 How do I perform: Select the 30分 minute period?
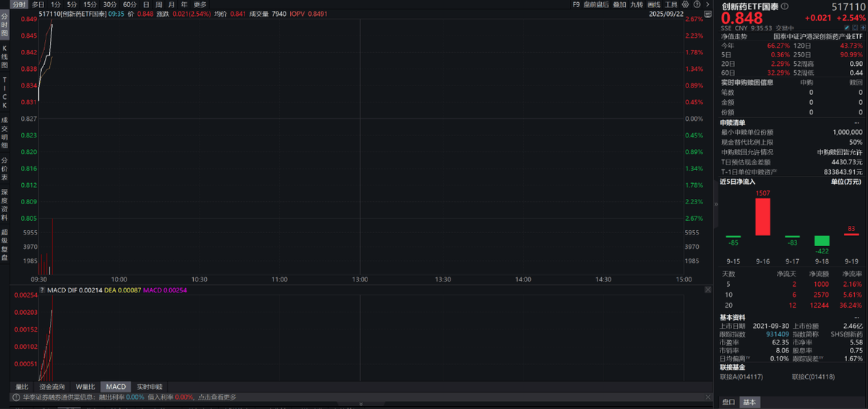tap(109, 4)
